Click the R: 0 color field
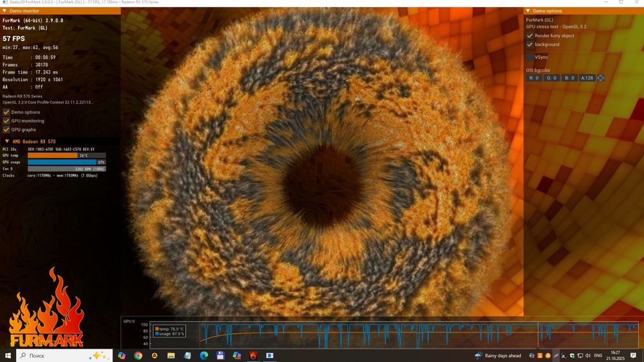Viewport: 644px width, 362px height. (534, 78)
